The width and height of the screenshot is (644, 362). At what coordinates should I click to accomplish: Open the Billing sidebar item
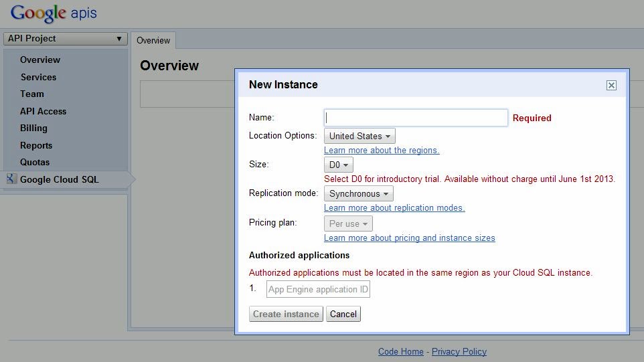coord(33,128)
